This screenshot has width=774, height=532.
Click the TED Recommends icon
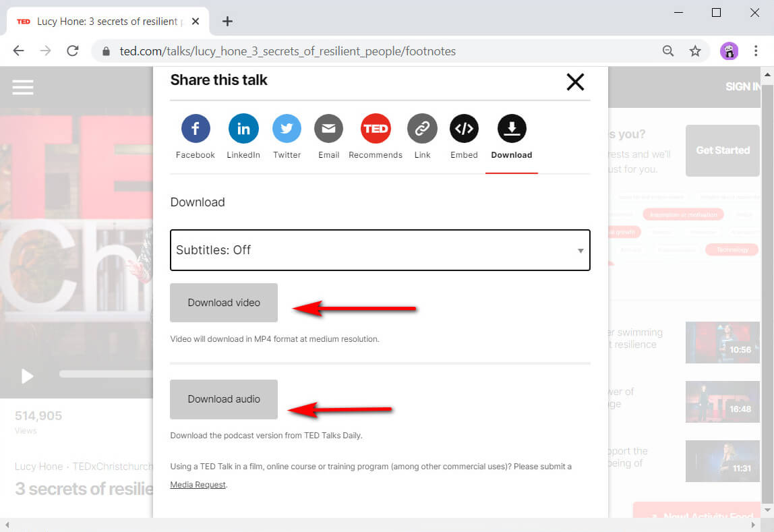[x=376, y=128]
